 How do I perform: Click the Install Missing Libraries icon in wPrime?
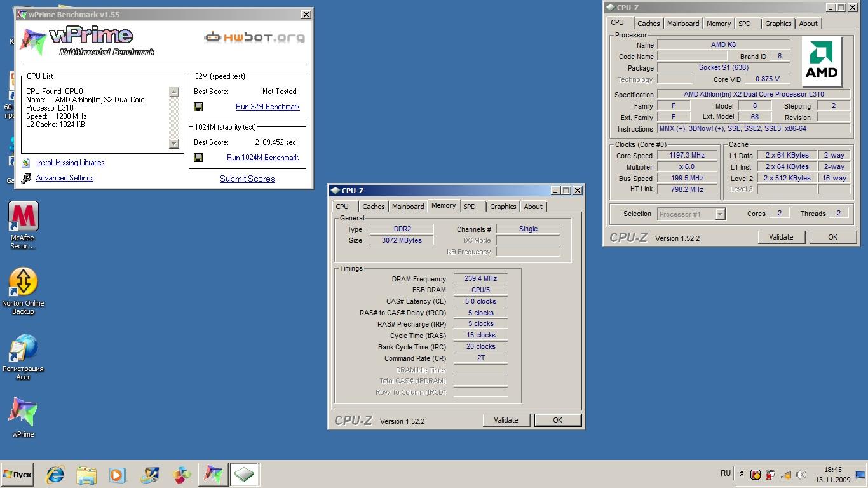pos(26,163)
